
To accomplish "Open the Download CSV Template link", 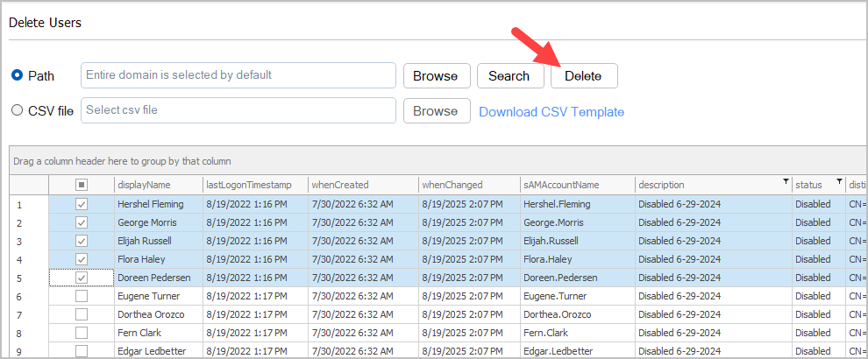I will point(551,111).
